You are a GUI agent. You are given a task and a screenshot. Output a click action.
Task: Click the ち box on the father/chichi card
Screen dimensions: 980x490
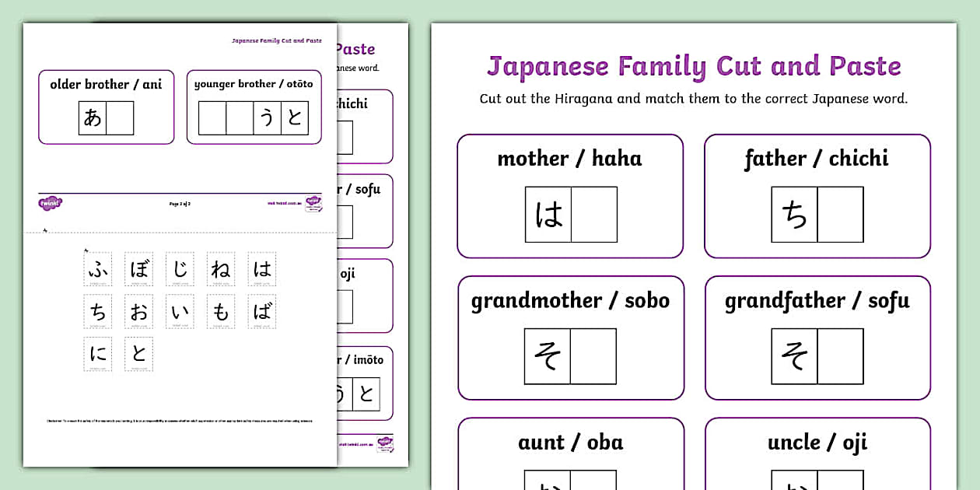(796, 215)
